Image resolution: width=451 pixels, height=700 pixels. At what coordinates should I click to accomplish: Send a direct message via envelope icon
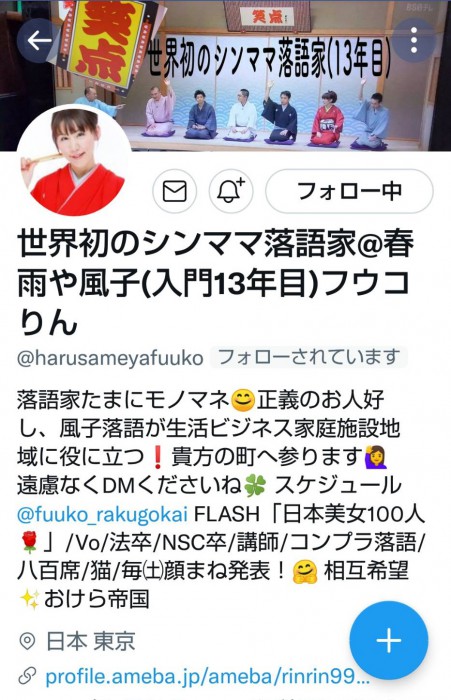(175, 191)
